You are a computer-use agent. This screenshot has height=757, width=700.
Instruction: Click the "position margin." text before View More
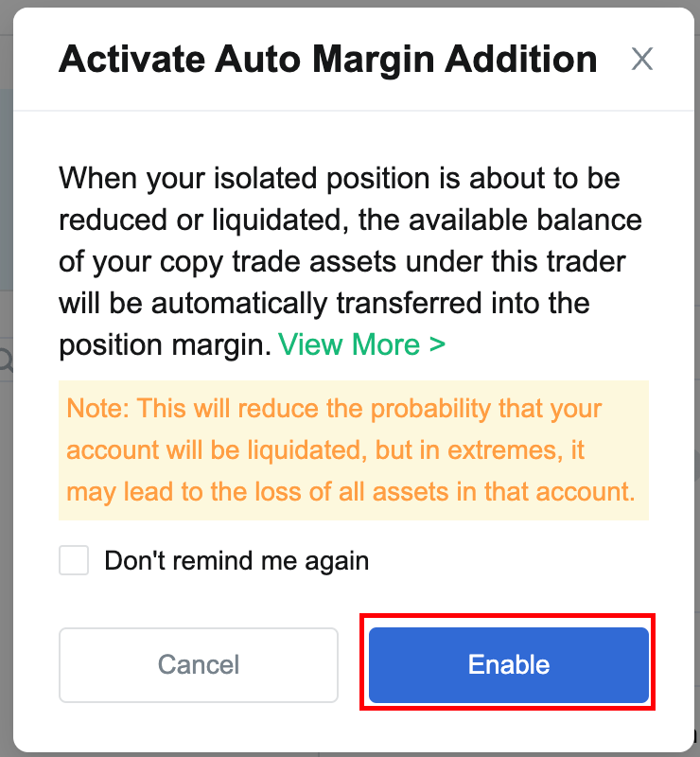[x=166, y=345]
